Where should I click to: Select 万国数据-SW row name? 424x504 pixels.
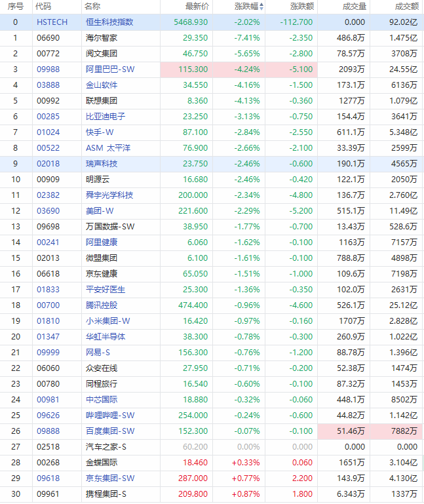(110, 227)
